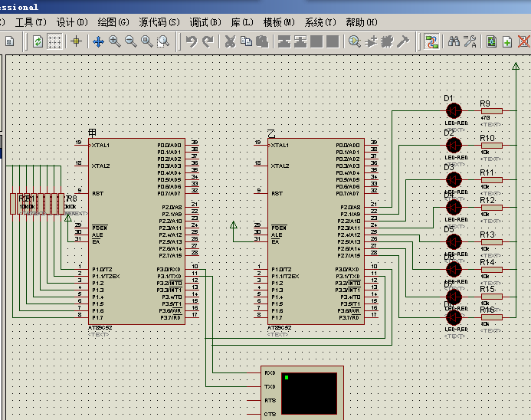Click the TXD pin label on terminal
Viewport: 531px width, 420px height.
[x=270, y=386]
